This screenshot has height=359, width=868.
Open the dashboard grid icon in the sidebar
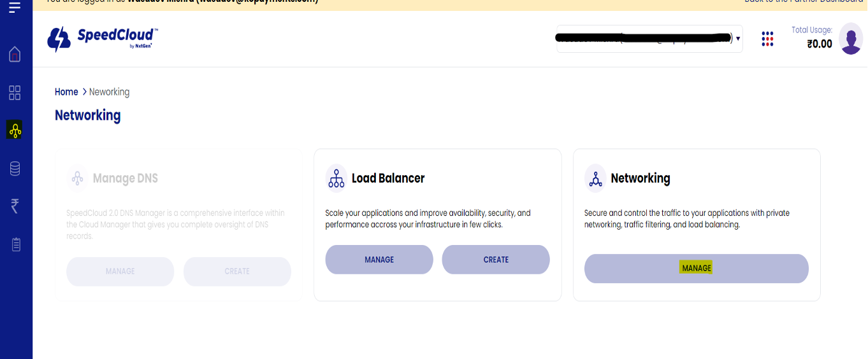(x=15, y=93)
